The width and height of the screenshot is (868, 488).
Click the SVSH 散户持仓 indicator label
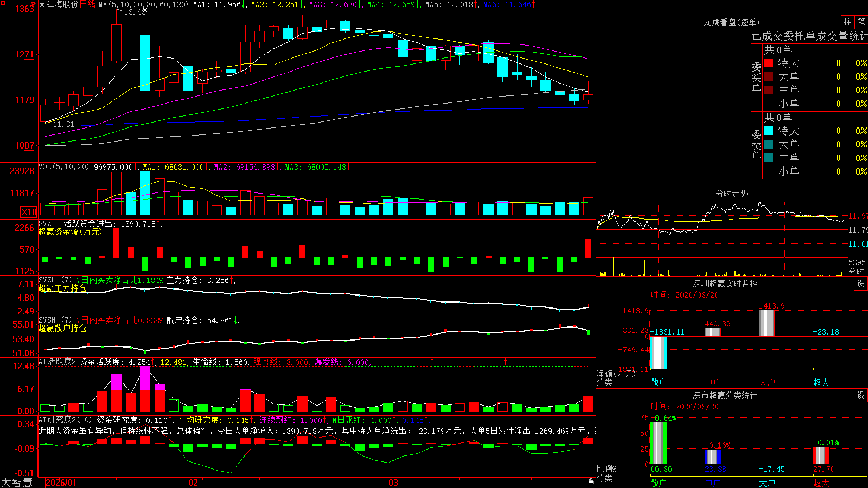55,320
